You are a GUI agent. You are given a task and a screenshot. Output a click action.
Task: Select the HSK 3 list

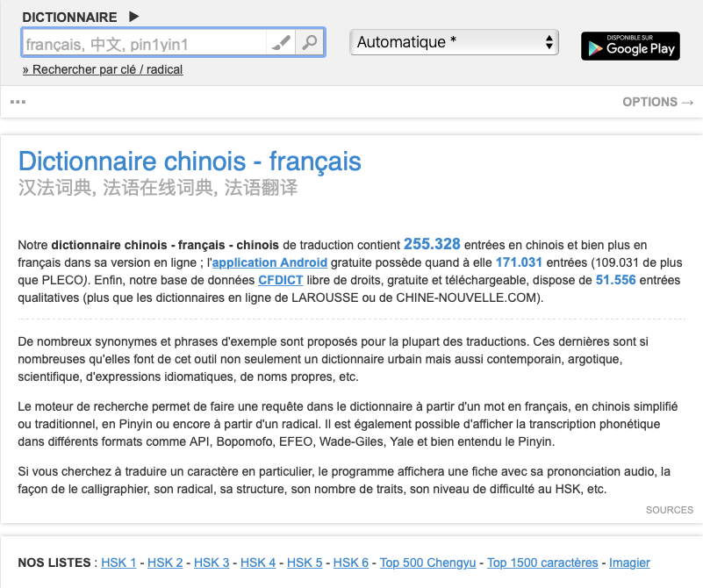212,563
